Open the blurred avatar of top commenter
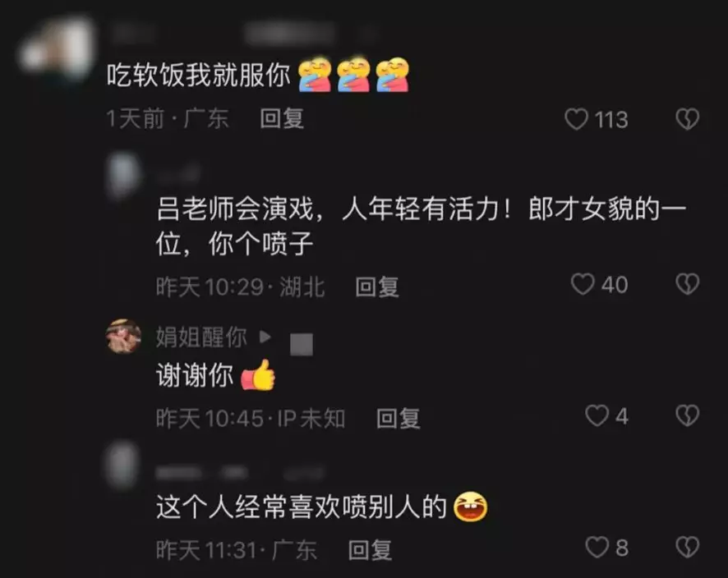The height and width of the screenshot is (578, 728). tap(57, 50)
